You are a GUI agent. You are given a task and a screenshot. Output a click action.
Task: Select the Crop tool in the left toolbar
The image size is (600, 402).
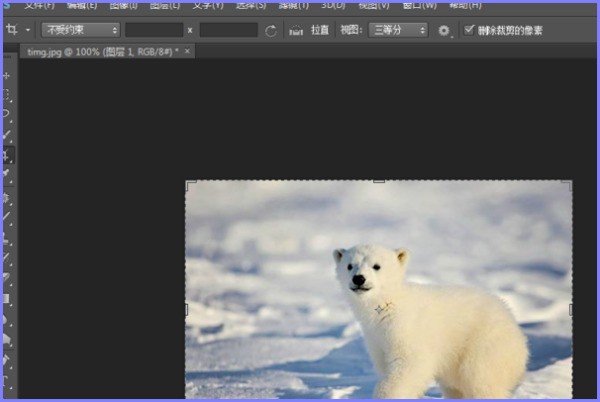point(8,155)
